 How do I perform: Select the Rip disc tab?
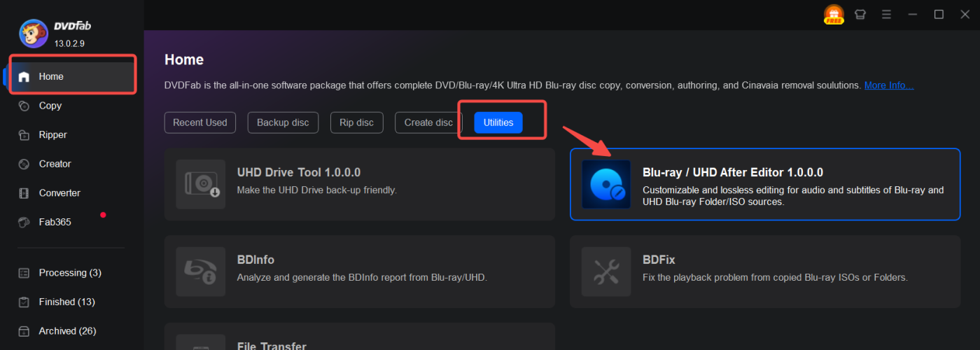click(357, 122)
